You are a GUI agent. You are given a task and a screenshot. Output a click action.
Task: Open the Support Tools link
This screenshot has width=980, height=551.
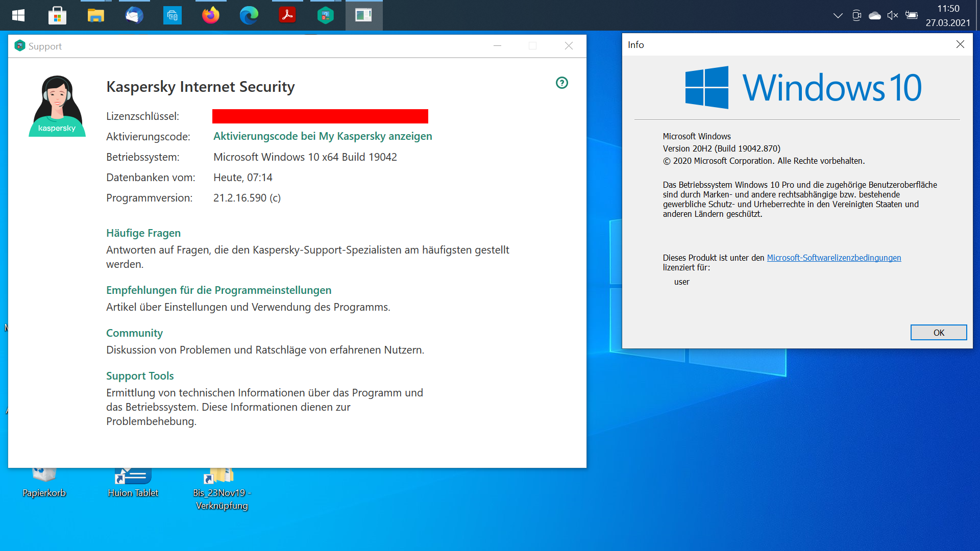(140, 376)
